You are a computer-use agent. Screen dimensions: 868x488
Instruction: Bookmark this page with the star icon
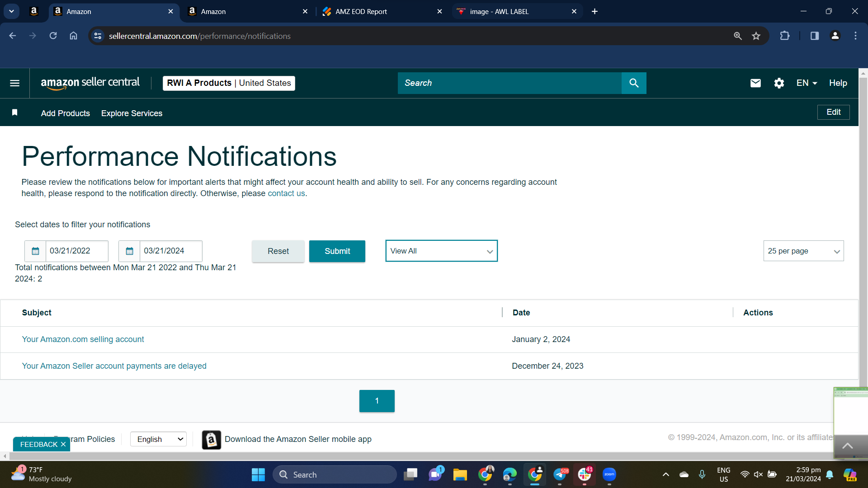[756, 36]
